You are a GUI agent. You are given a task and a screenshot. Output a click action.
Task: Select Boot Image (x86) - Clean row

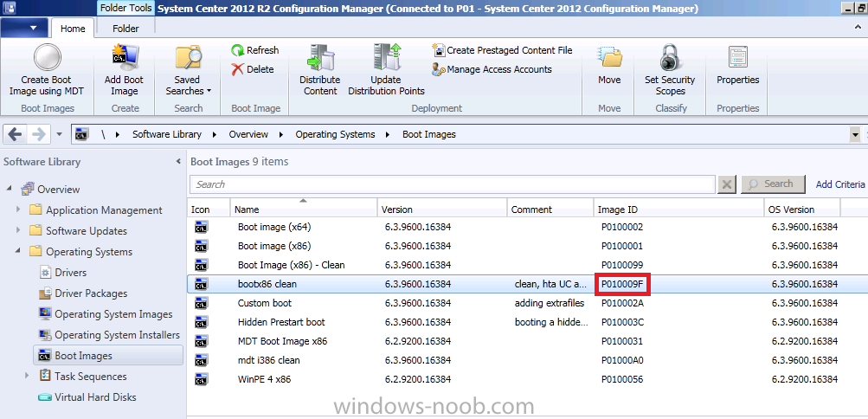click(528, 265)
